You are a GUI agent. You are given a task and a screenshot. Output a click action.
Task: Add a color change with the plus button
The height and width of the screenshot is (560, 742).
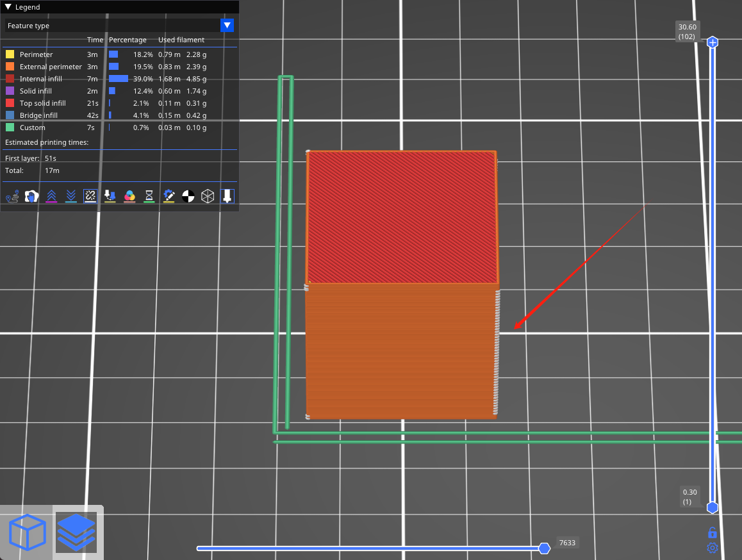[x=713, y=42]
